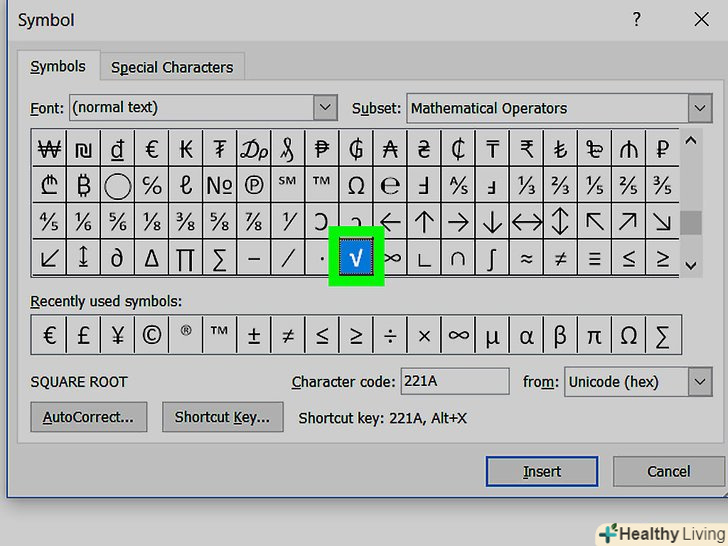
Task: Select the Delta increment symbol
Action: [x=151, y=257]
